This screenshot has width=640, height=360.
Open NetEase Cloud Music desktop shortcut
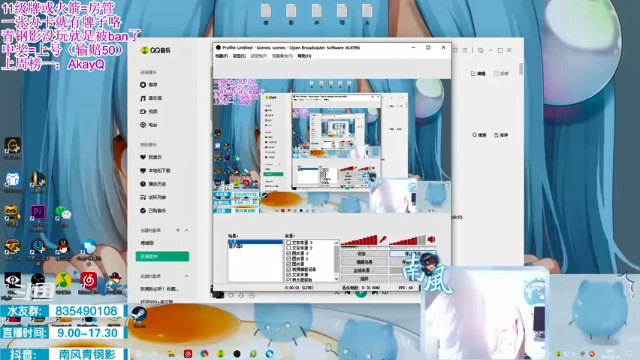pos(89,283)
